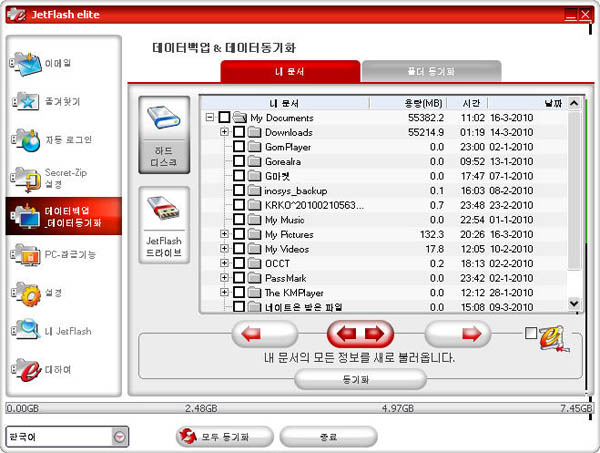
Task: Select the data backup monitor icon in the sidebar
Action: click(26, 217)
